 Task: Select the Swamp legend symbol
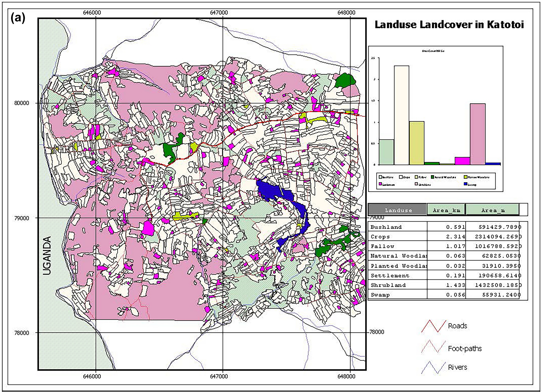click(465, 183)
